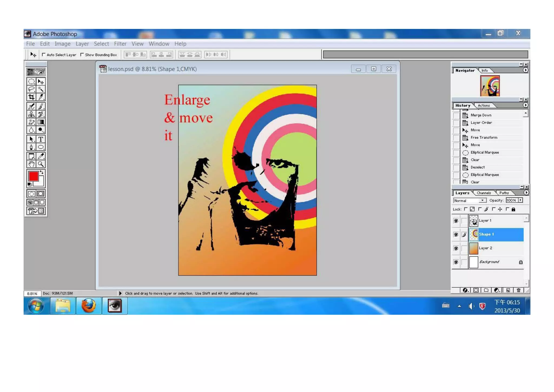Screen dimensions: 554x392
Task: Select the Lasso tool
Action: click(x=31, y=89)
